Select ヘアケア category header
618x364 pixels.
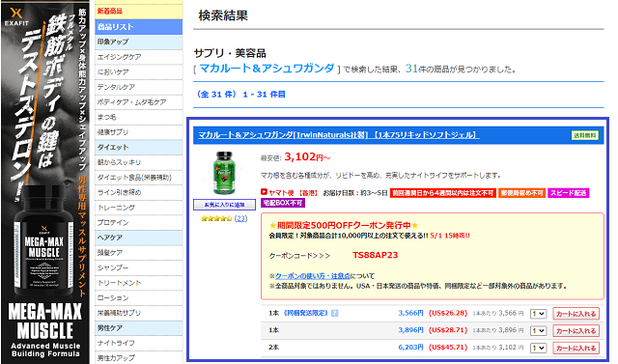(138, 238)
